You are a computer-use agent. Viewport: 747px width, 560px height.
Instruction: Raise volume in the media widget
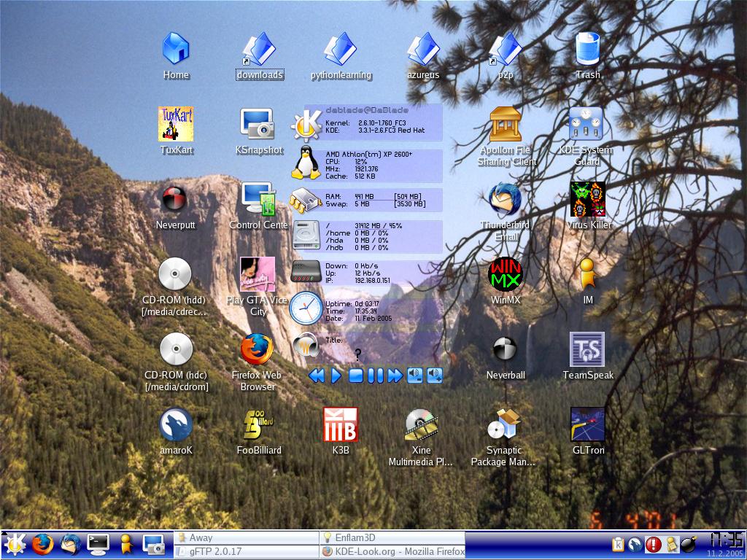coord(435,376)
